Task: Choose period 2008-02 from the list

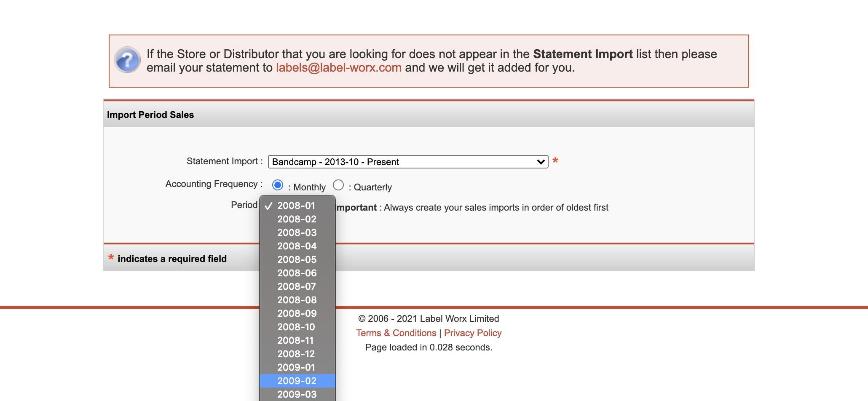Action: (x=297, y=219)
